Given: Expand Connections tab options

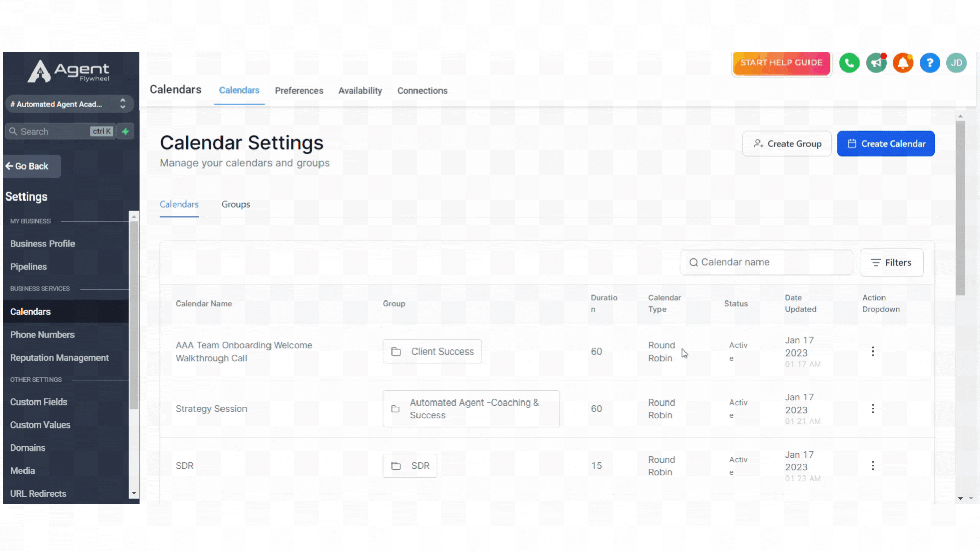Looking at the screenshot, I should point(422,91).
